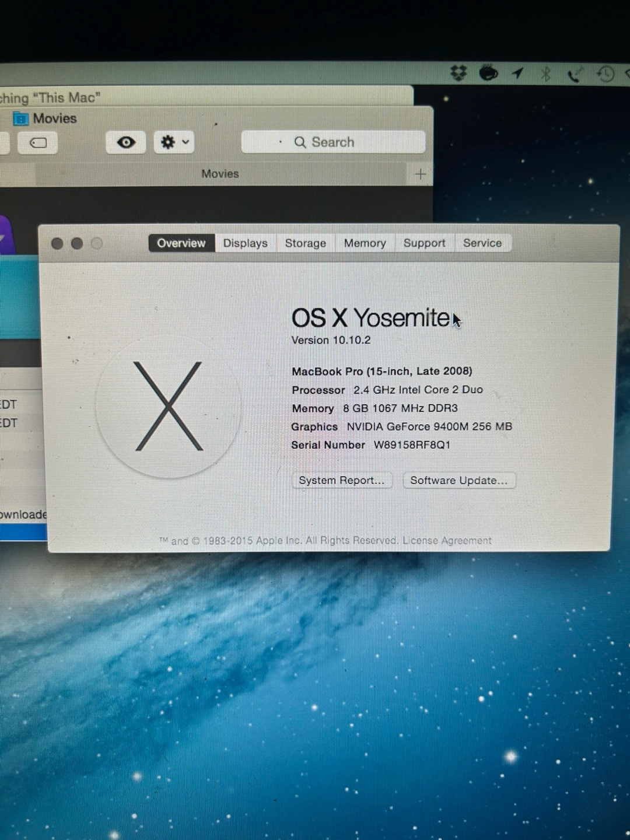The height and width of the screenshot is (840, 630).
Task: Switch to the Storage tab
Action: click(305, 243)
